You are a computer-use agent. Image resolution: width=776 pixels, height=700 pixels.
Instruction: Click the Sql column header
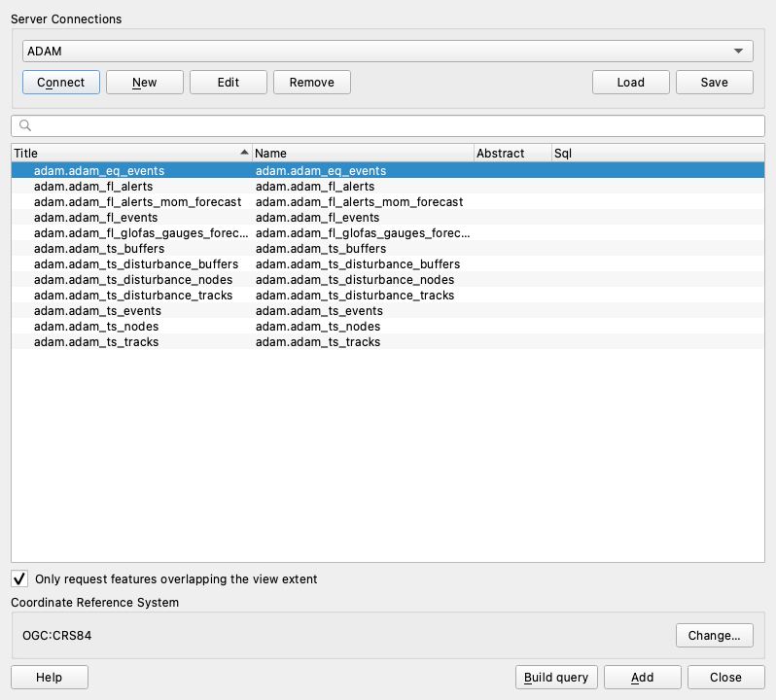(657, 153)
